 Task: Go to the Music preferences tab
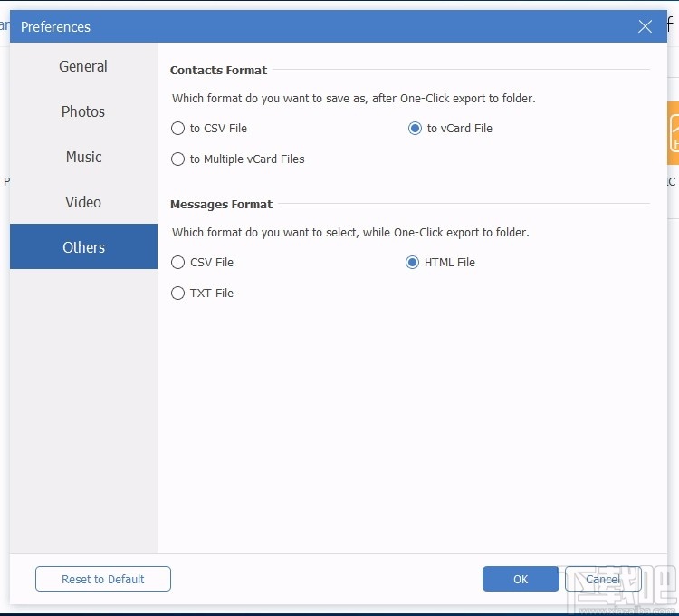[x=83, y=157]
